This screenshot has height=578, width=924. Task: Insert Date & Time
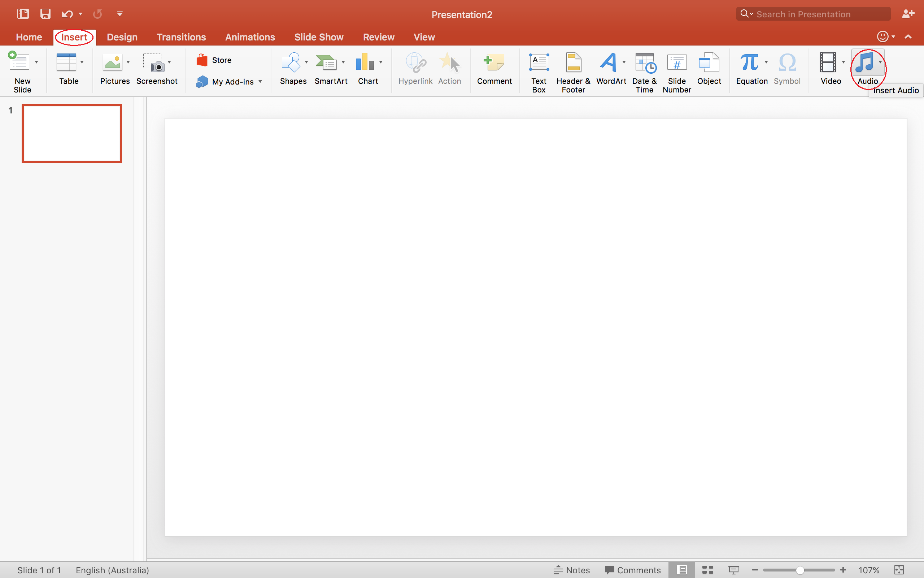point(645,73)
